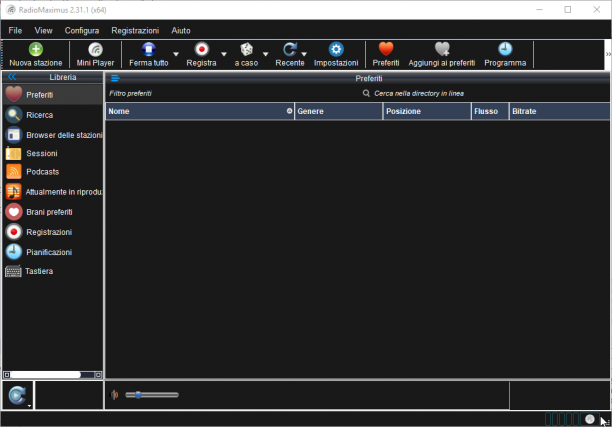Click the play/resume button at bottom left
The width and height of the screenshot is (612, 427).
coord(17,395)
